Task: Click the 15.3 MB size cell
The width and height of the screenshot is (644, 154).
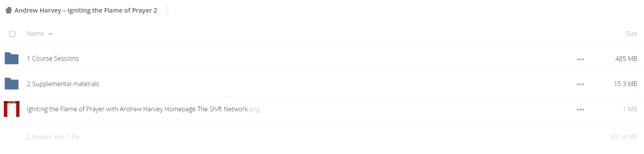Action: pos(625,84)
